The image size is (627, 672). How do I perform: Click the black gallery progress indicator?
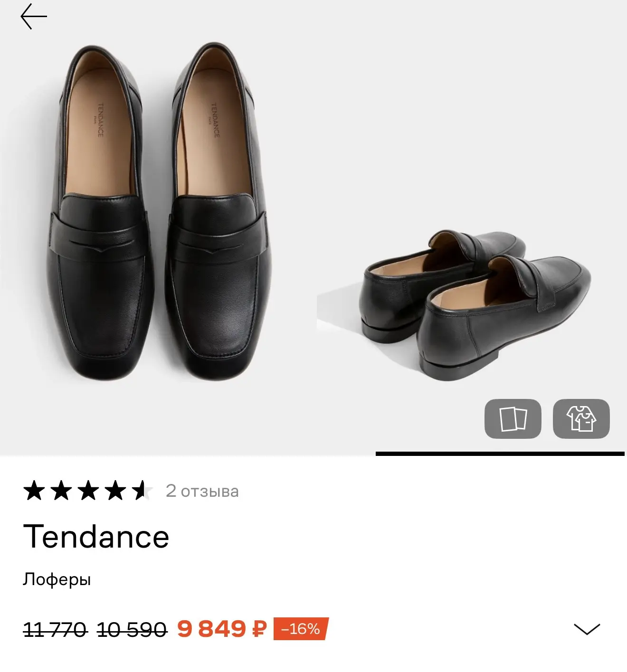tap(500, 454)
